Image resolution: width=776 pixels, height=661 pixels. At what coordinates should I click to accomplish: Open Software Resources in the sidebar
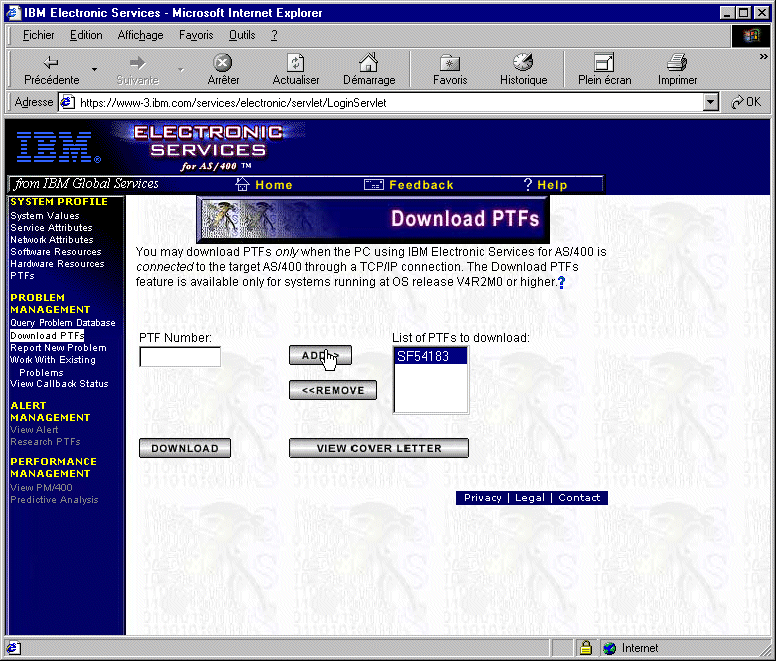(x=55, y=252)
